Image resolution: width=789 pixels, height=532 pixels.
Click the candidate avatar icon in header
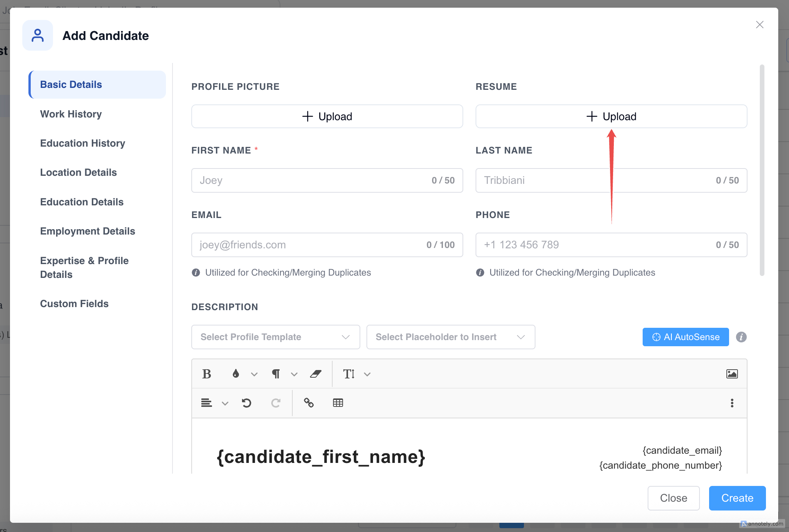38,35
